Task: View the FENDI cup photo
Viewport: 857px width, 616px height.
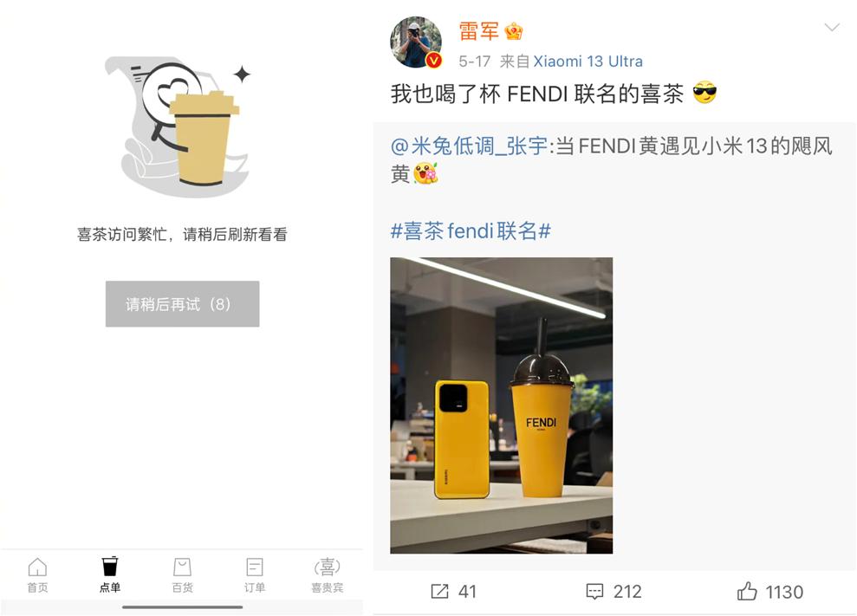Action: 501,405
